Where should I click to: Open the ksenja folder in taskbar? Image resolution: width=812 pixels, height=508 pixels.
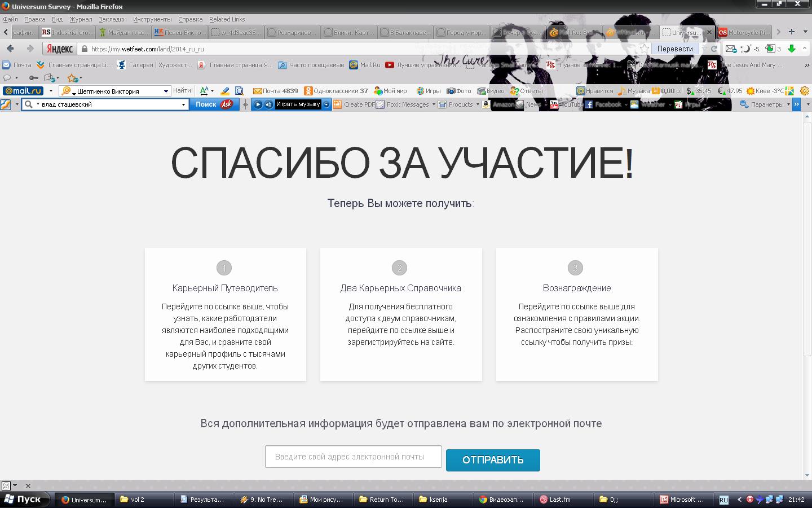444,500
